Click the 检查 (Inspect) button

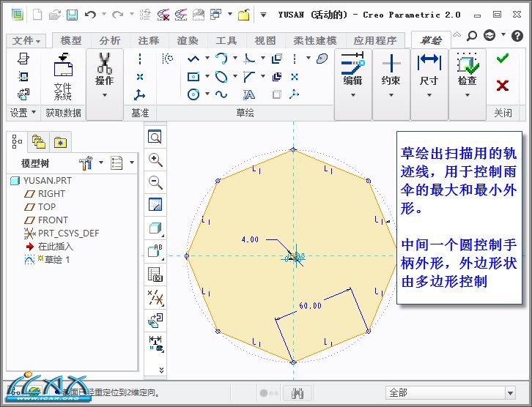tap(467, 75)
